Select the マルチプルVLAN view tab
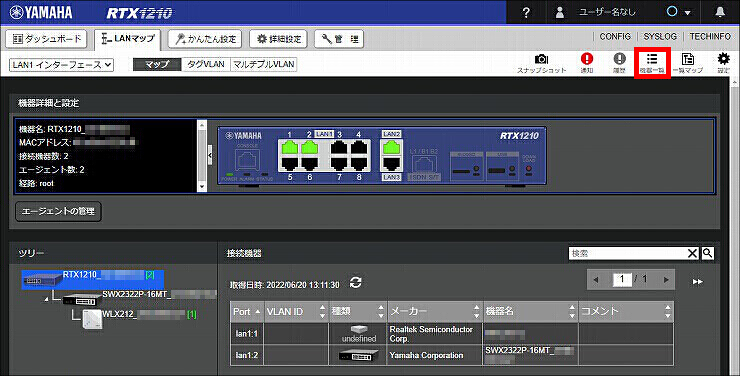740x376 pixels. 264,65
